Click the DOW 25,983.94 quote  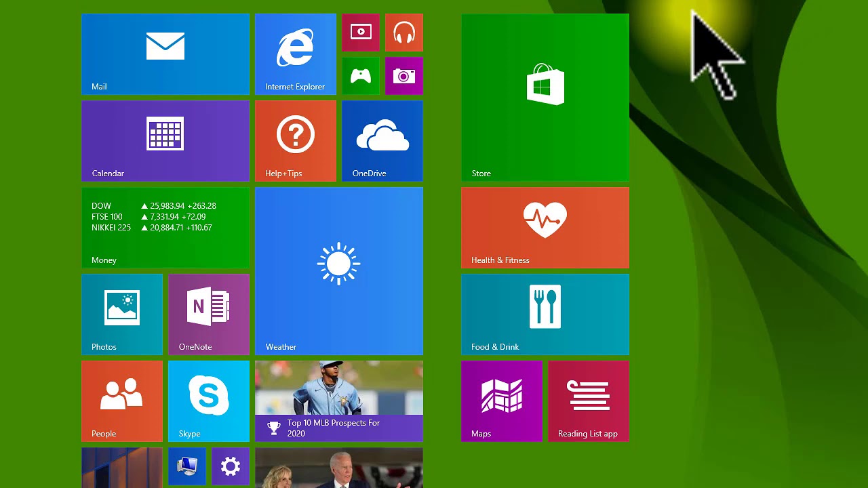click(x=154, y=206)
